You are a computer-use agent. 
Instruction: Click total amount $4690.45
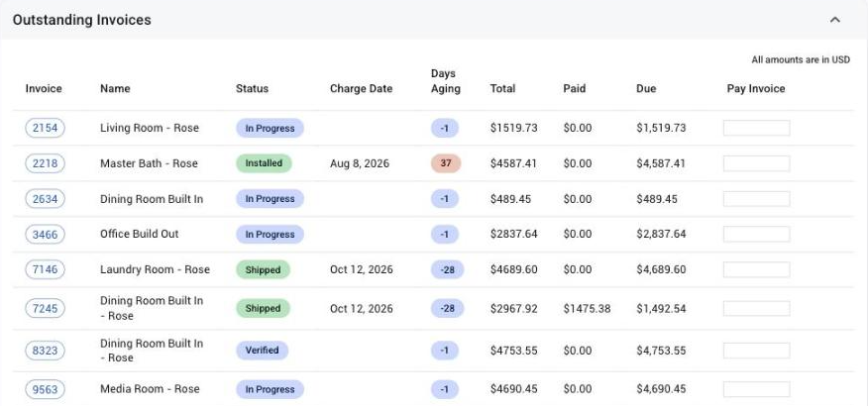(x=513, y=389)
